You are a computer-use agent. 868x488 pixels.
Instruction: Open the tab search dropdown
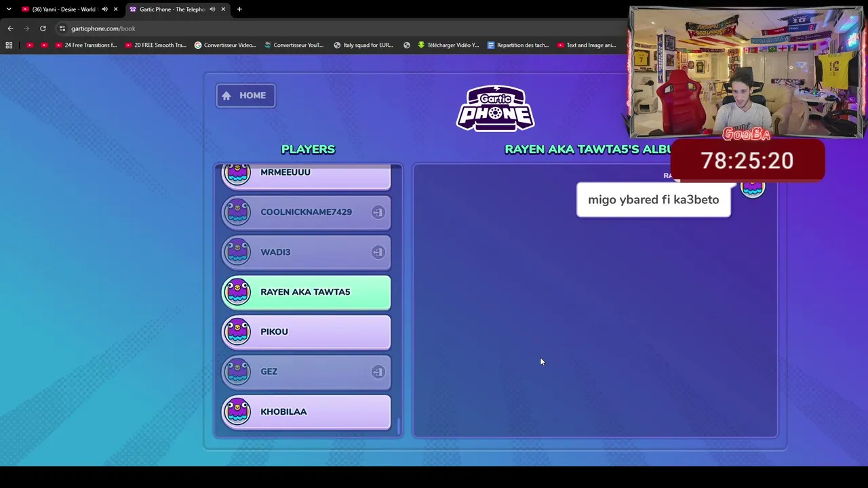[9, 9]
